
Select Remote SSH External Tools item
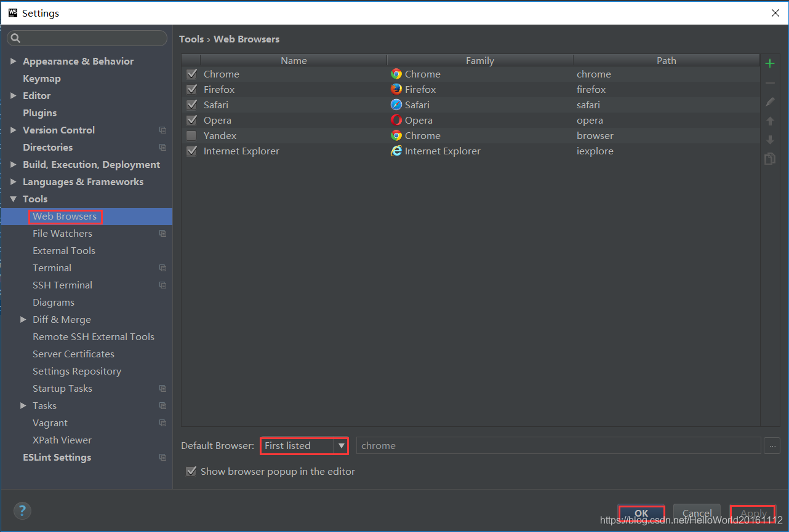94,337
